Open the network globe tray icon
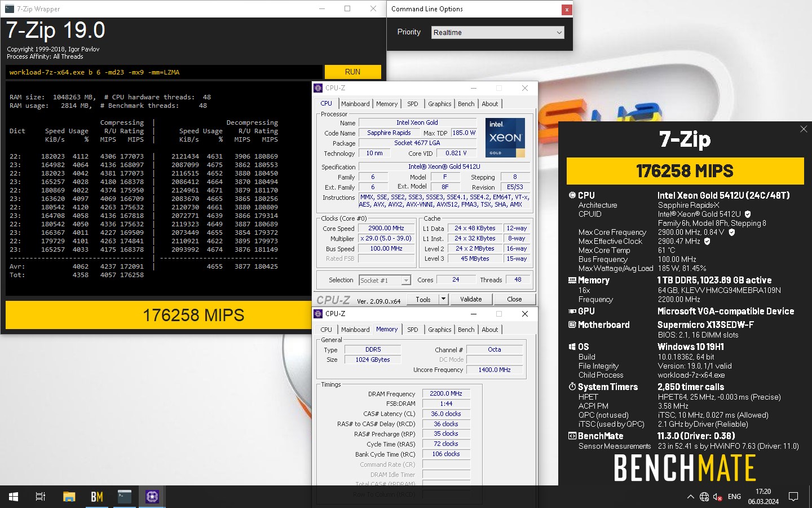Image resolution: width=812 pixels, height=508 pixels. coord(704,497)
